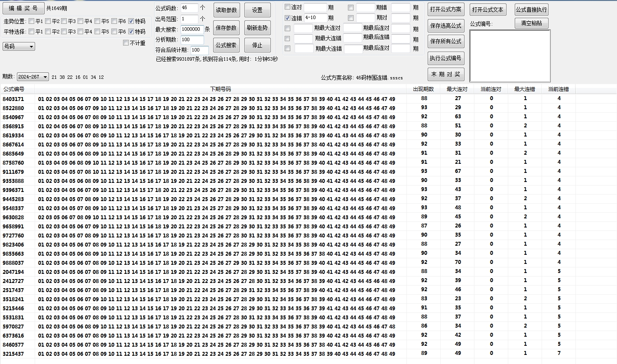Focus the 最大搜索 input box
617x364 pixels.
(191, 29)
